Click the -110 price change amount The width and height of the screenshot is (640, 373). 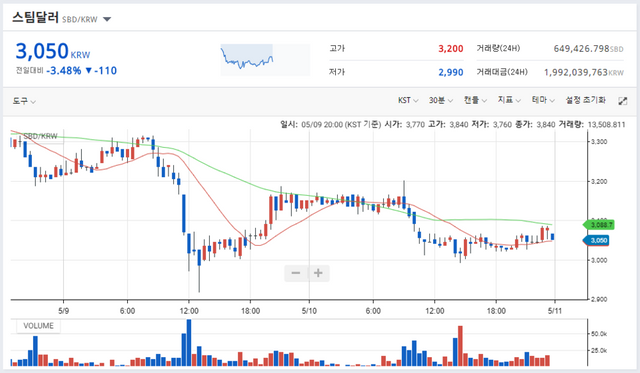[x=105, y=71]
